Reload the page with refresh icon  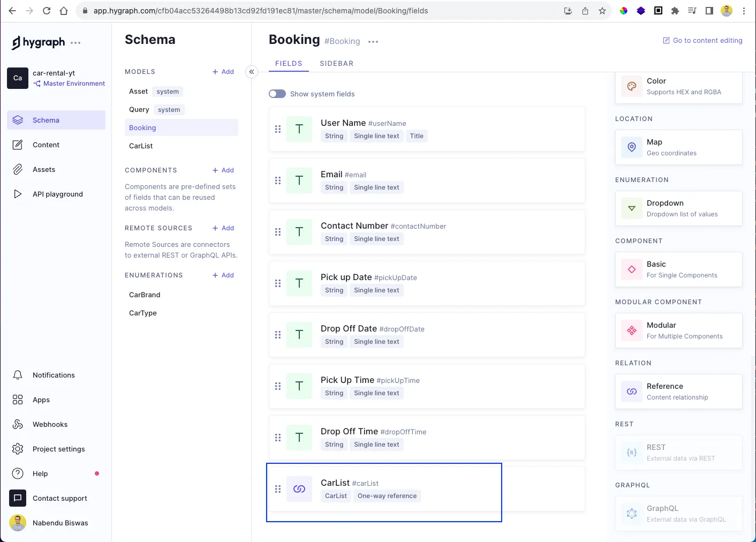click(x=47, y=11)
